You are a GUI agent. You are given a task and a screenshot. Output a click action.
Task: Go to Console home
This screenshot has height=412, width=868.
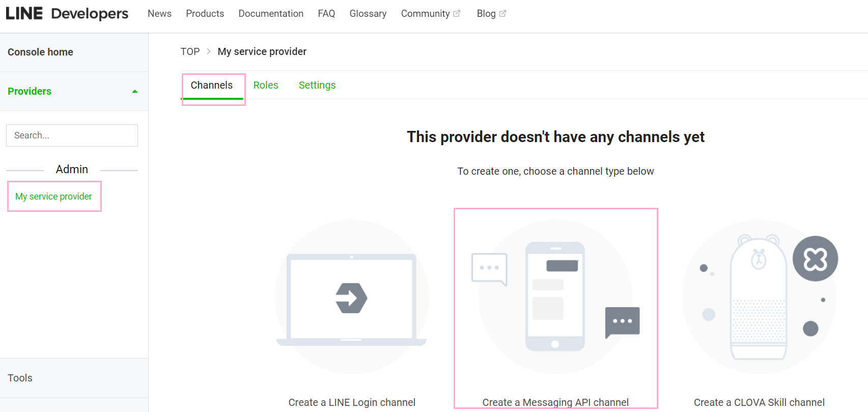click(x=40, y=52)
